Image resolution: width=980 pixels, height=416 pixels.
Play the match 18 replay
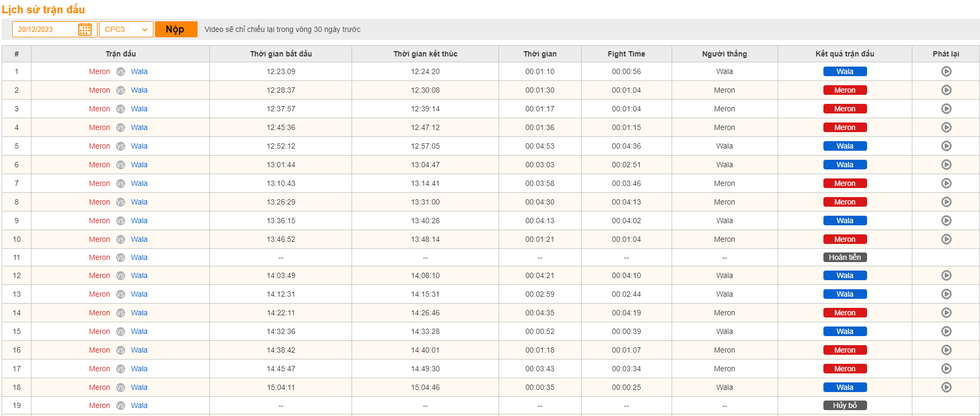946,387
